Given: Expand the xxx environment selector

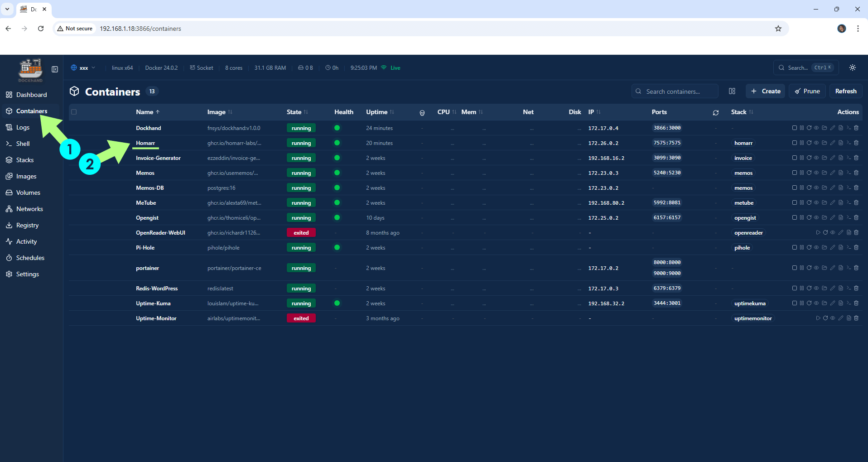Looking at the screenshot, I should point(83,67).
